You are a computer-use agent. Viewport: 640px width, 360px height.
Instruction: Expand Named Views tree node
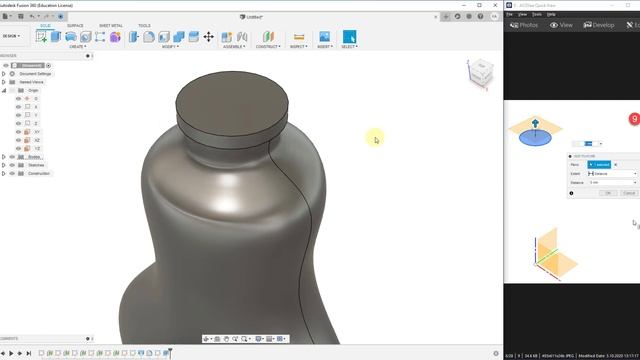[4, 82]
